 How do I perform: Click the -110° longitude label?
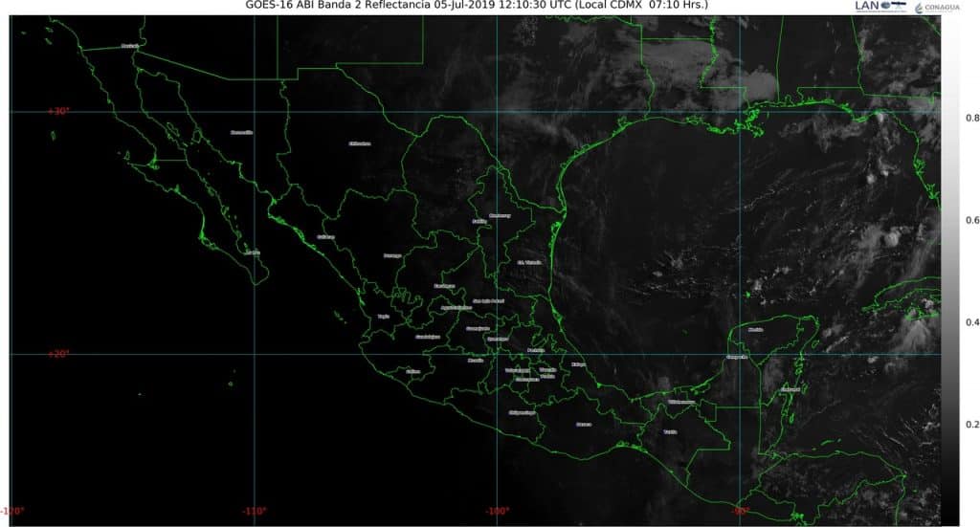click(255, 511)
